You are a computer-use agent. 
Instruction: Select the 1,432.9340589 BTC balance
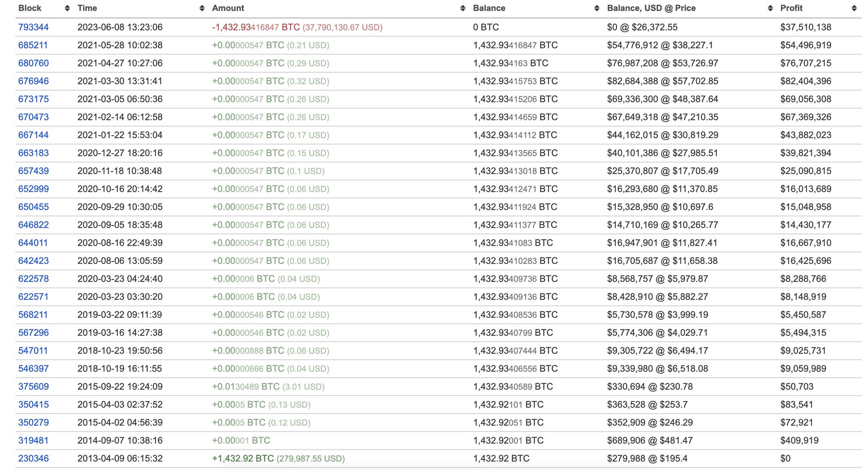513,387
